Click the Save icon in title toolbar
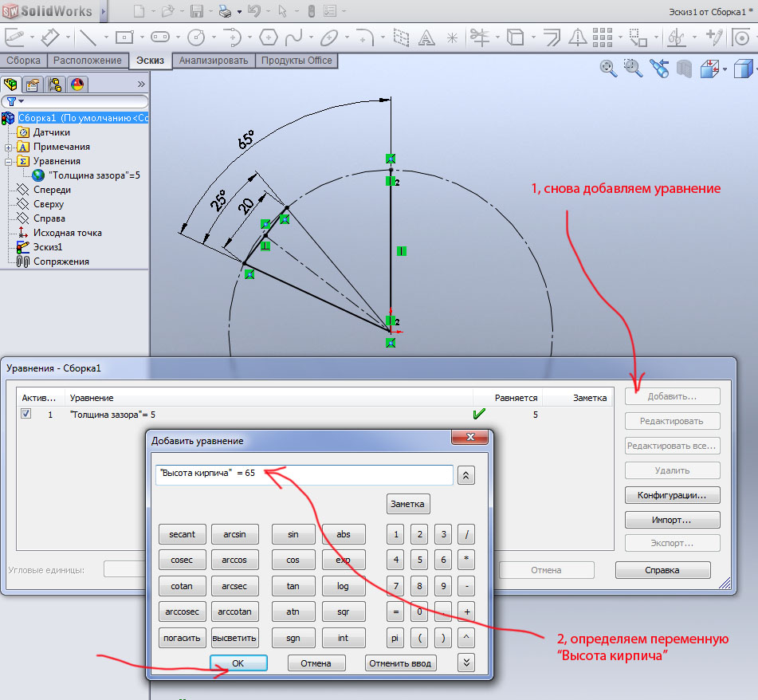This screenshot has height=700, width=758. pos(196,11)
